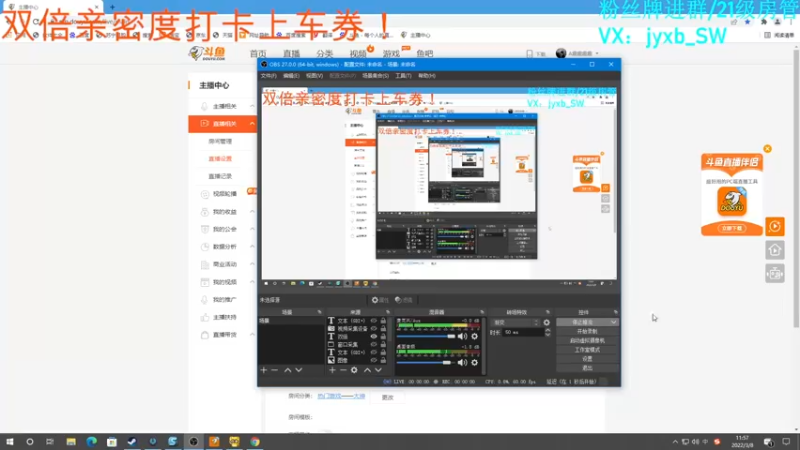The image size is (800, 450).
Task: Click 滤镜 filters button above sources
Action: coord(404,300)
